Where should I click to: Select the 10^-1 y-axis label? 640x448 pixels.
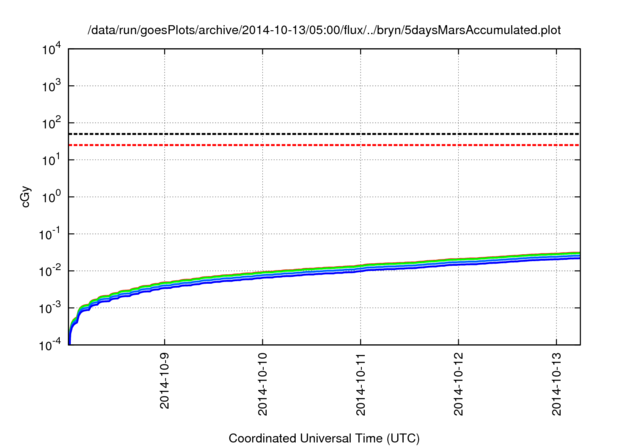point(50,235)
